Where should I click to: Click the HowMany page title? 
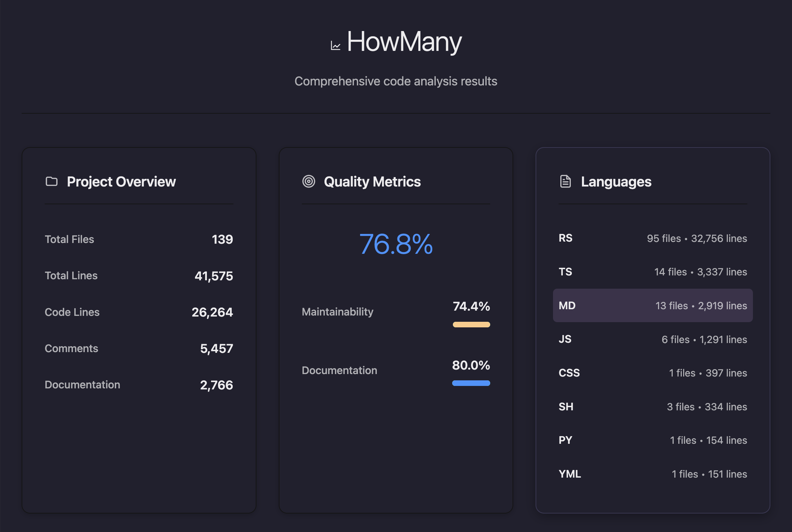[x=404, y=42]
